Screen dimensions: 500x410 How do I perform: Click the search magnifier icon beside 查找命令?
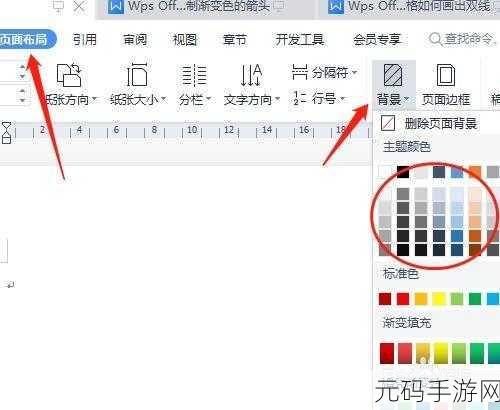tap(435, 40)
